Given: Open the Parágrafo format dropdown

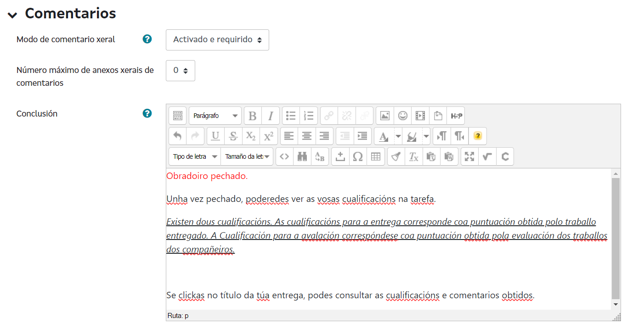Looking at the screenshot, I should [x=215, y=116].
